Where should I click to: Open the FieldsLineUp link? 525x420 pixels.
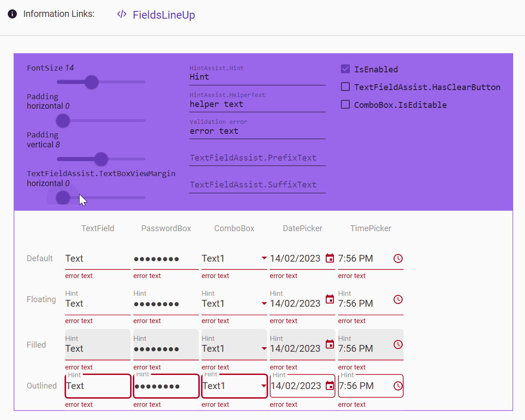pyautogui.click(x=164, y=15)
